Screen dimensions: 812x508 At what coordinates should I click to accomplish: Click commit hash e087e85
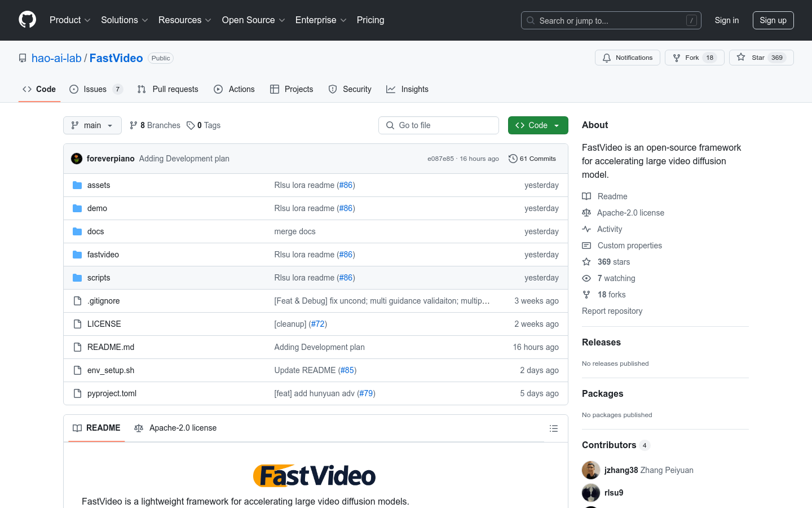440,159
